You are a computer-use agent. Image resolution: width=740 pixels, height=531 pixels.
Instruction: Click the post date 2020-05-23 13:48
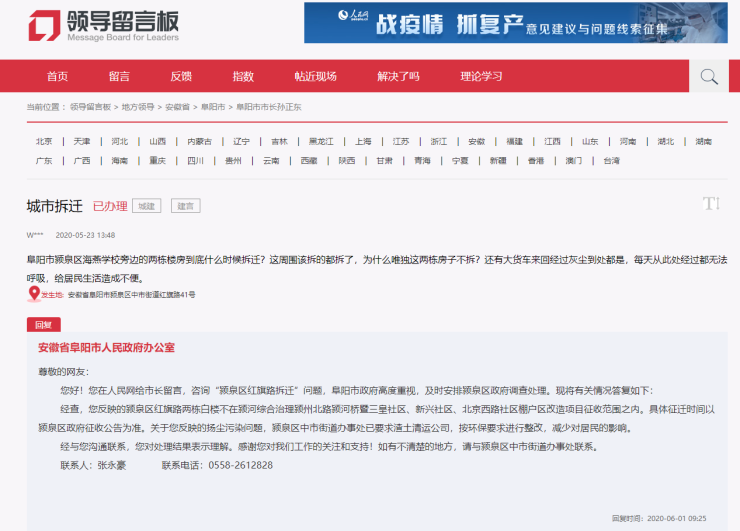coord(85,235)
